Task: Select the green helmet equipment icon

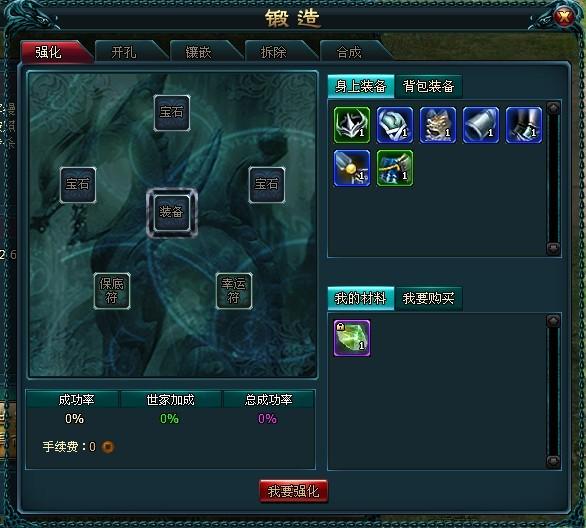Action: (x=352, y=125)
